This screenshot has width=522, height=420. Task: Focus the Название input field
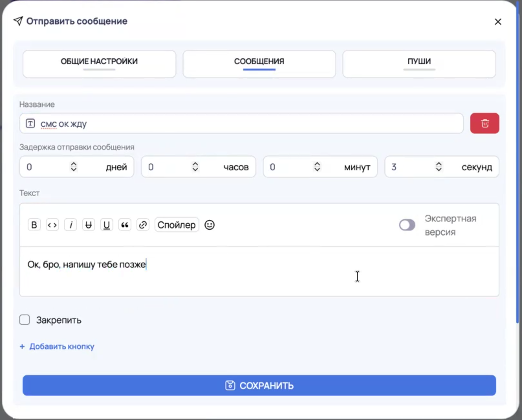[x=241, y=123]
